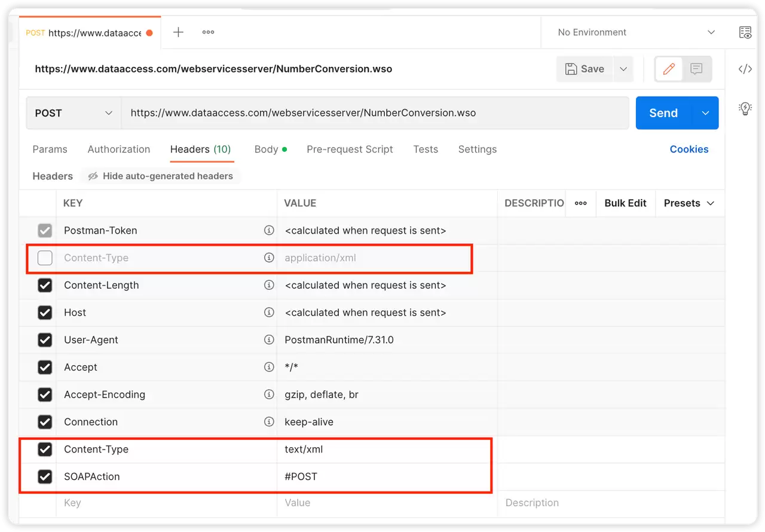The image size is (765, 532).
Task: Uncheck the SOAPAction header checkbox
Action: tap(45, 476)
